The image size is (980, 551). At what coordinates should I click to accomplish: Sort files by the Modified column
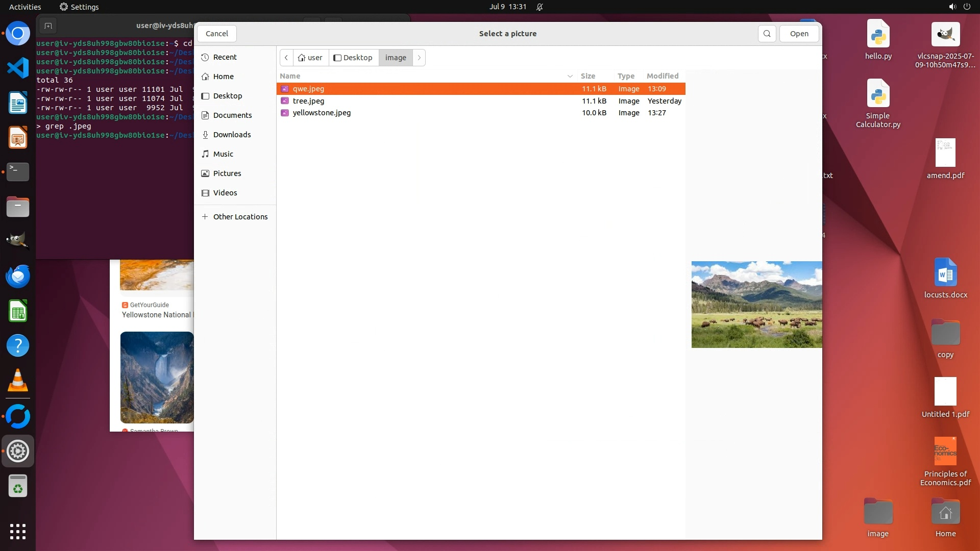click(662, 76)
